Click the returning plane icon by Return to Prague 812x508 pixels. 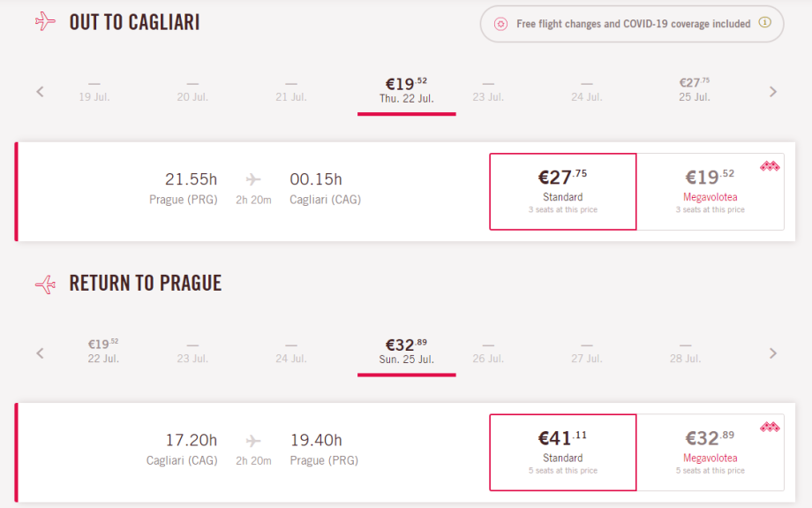coord(45,284)
